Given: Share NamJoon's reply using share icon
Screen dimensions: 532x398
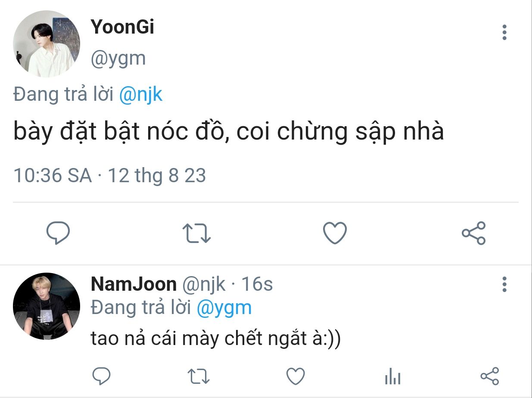Looking at the screenshot, I should point(490,376).
